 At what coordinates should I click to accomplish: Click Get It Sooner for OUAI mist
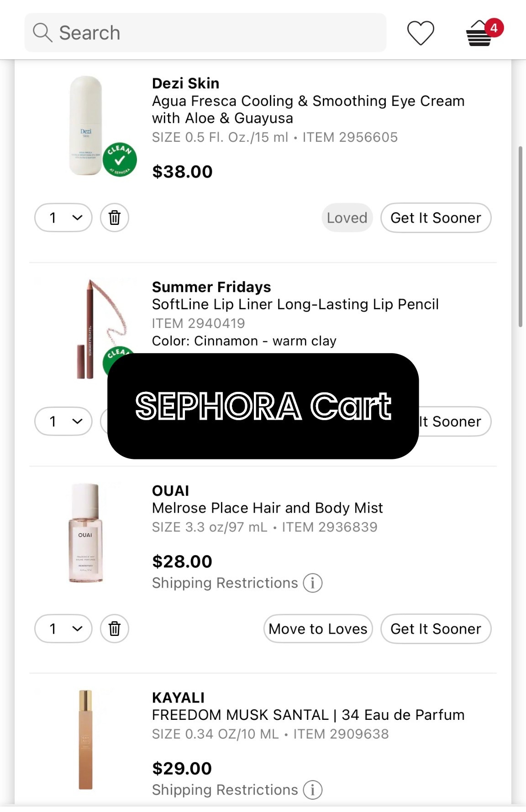(436, 629)
